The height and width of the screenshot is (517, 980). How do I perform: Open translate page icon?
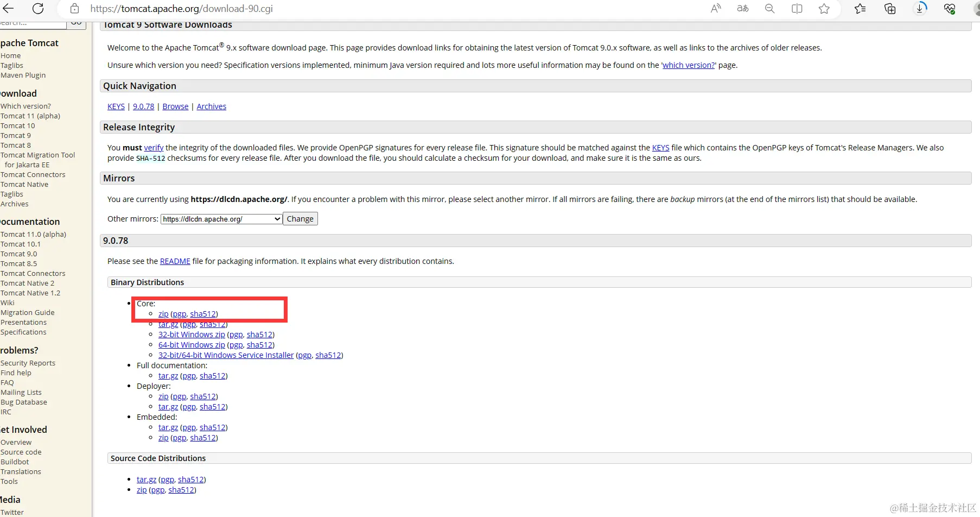coord(743,8)
